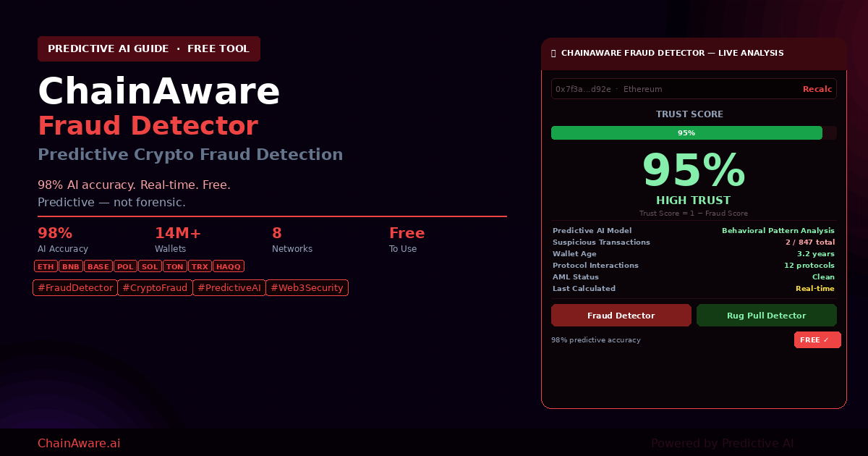The image size is (868, 456).
Task: Click the FREE checkmark badge
Action: [x=817, y=340]
